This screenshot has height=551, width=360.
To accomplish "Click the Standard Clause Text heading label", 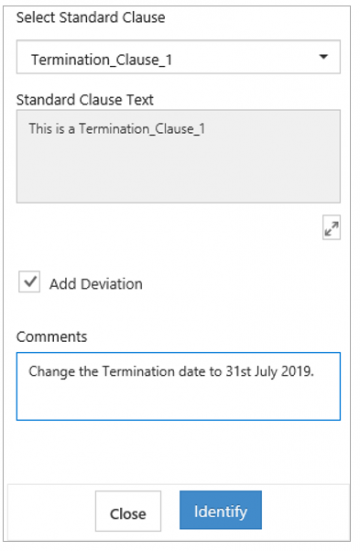I will click(85, 100).
